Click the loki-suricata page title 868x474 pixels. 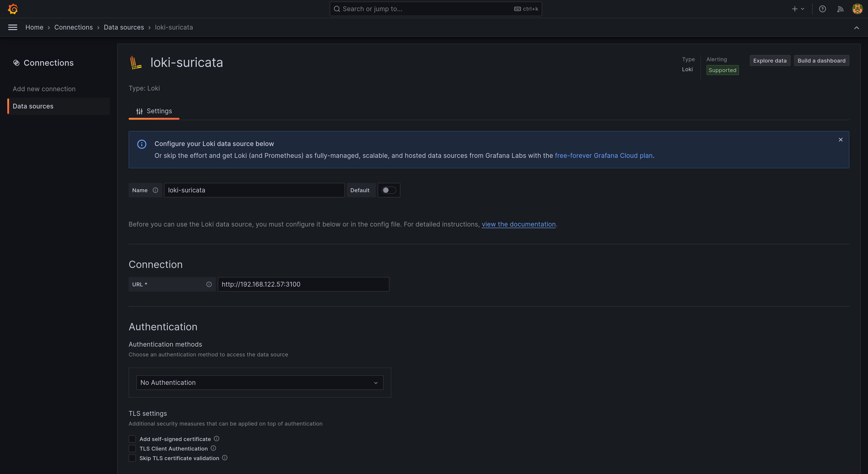coord(187,63)
